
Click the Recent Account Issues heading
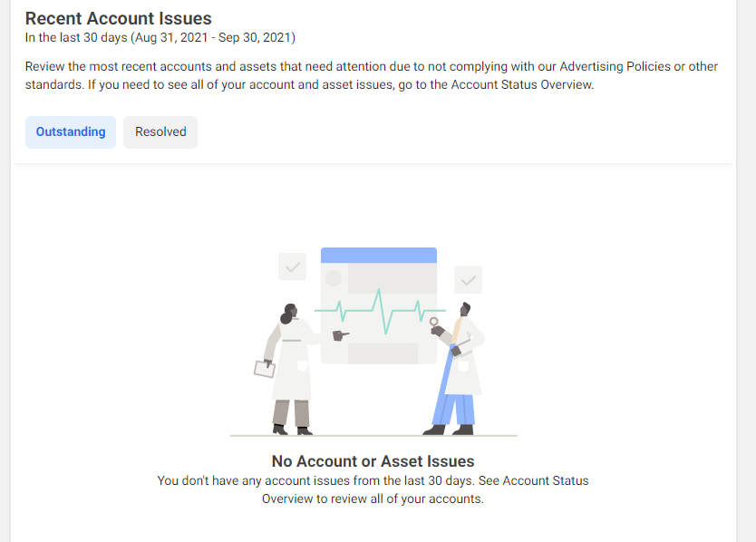click(x=118, y=18)
